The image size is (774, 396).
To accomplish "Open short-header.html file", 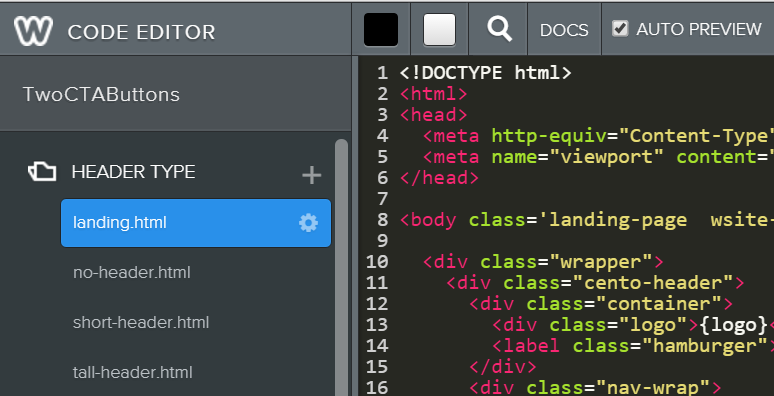I will coord(141,322).
